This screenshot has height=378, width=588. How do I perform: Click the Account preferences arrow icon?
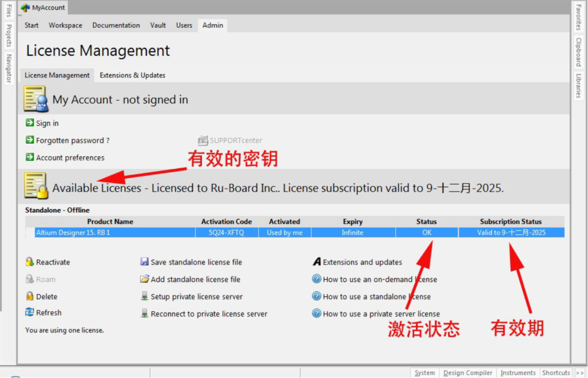[x=29, y=157]
